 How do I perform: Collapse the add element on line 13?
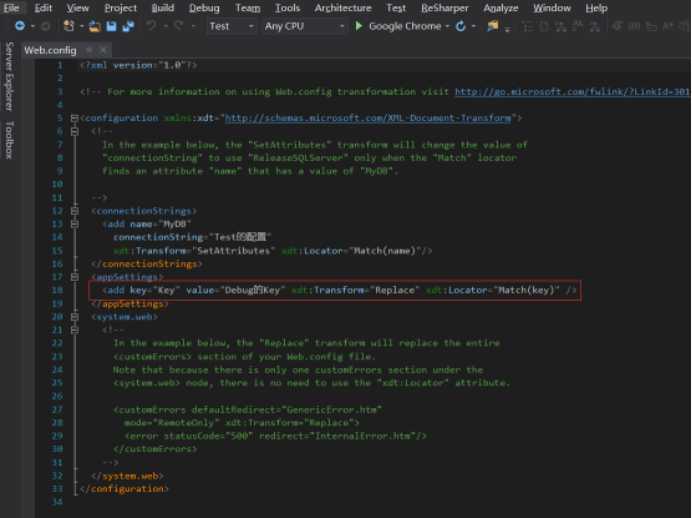tap(75, 224)
